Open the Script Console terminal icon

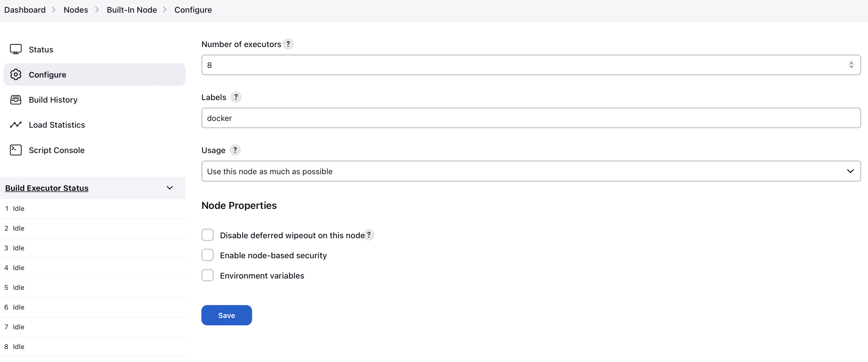(16, 150)
